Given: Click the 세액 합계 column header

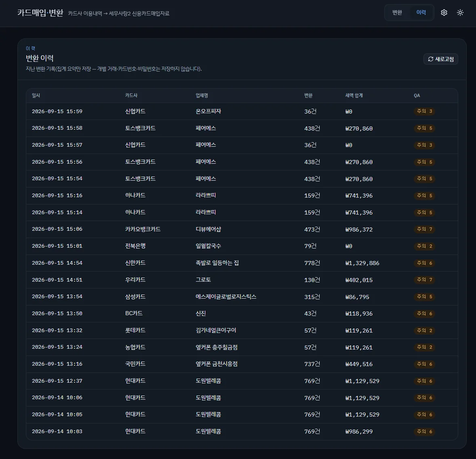Looking at the screenshot, I should point(354,95).
